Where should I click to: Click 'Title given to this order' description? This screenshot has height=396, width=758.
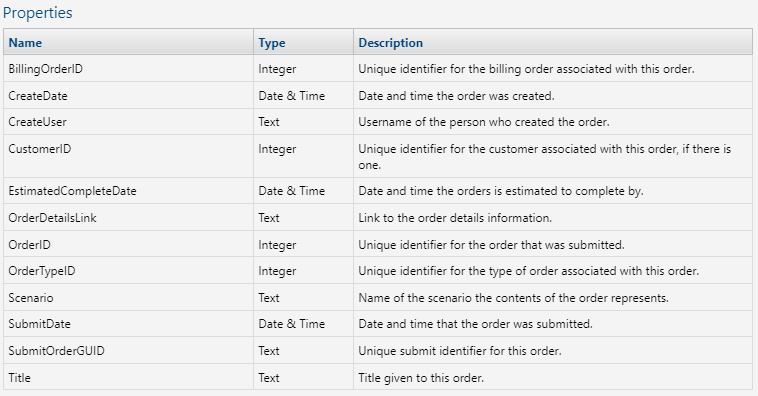click(x=421, y=378)
